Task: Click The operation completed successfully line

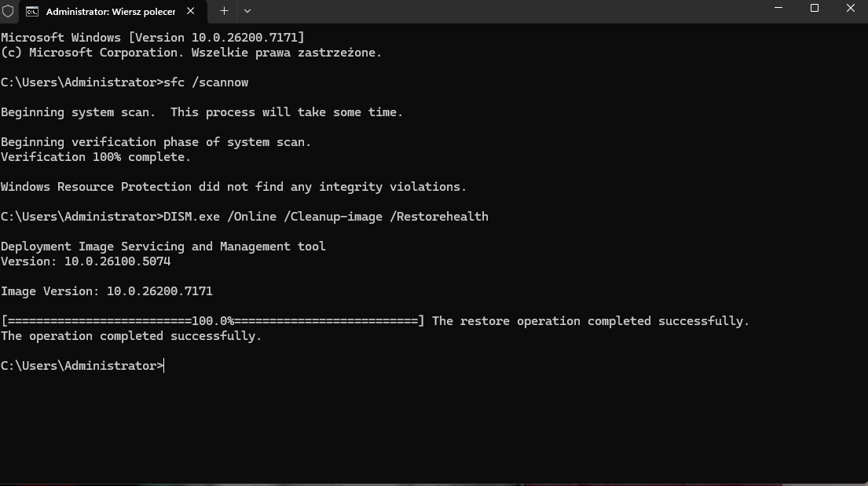Action: tap(131, 336)
